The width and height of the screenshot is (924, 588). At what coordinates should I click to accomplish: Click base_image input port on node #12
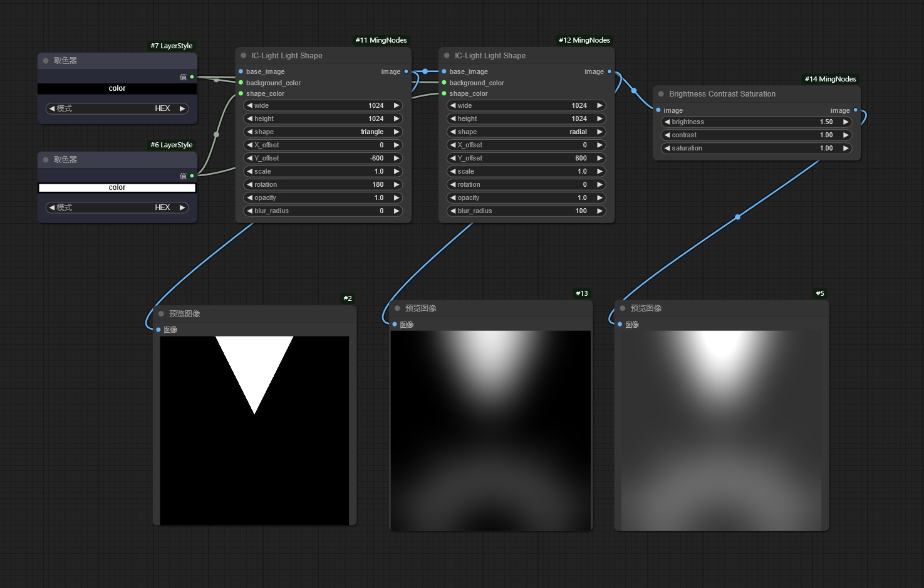point(444,71)
